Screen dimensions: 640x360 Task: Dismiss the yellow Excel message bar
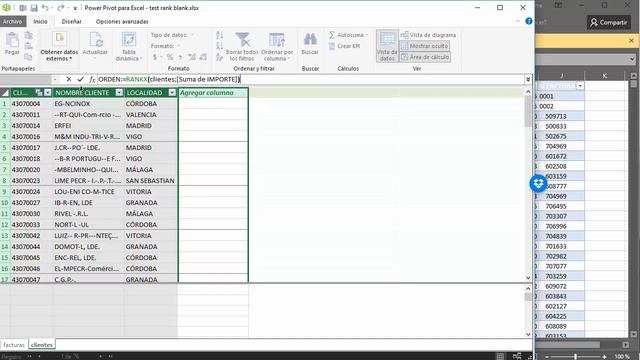click(631, 41)
